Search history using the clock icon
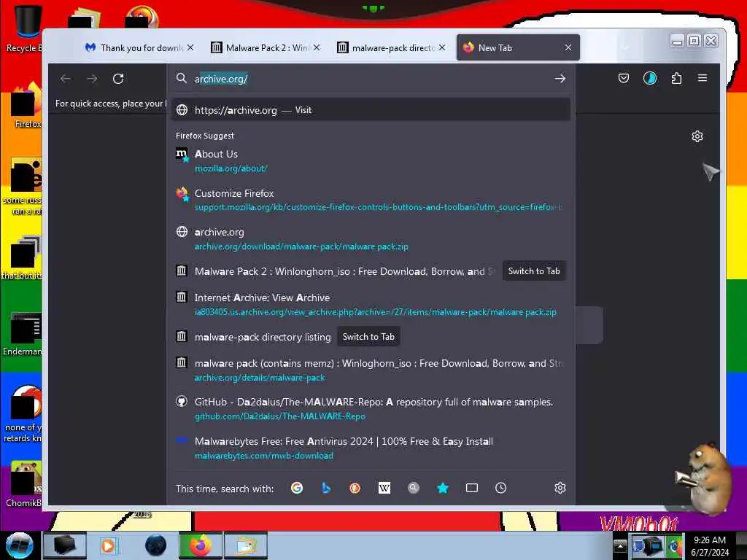The height and width of the screenshot is (560, 747). tap(500, 488)
